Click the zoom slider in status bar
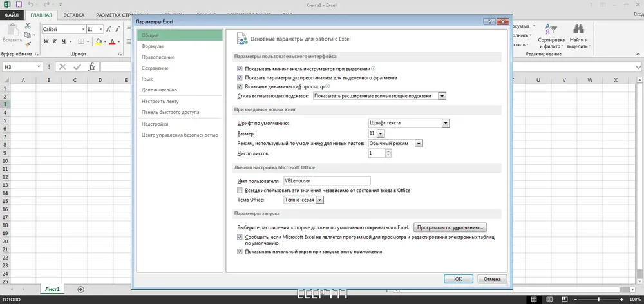 point(599,299)
